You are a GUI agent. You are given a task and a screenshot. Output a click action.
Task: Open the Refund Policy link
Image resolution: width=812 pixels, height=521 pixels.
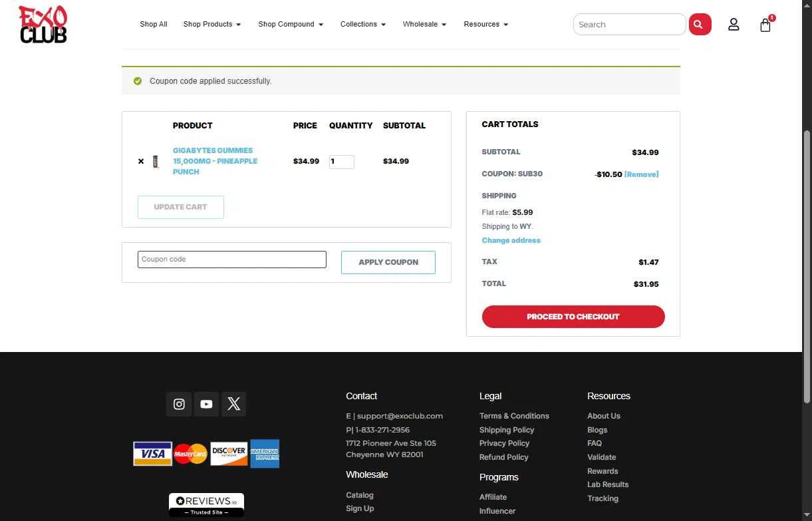point(503,457)
